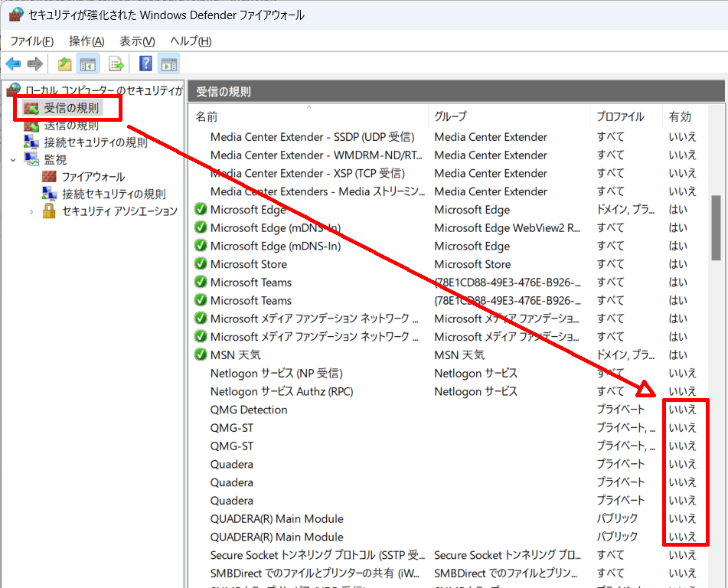Select the SMBDirect でのファイルとプリンターの共有 rule name
The width and height of the screenshot is (728, 588).
315,573
